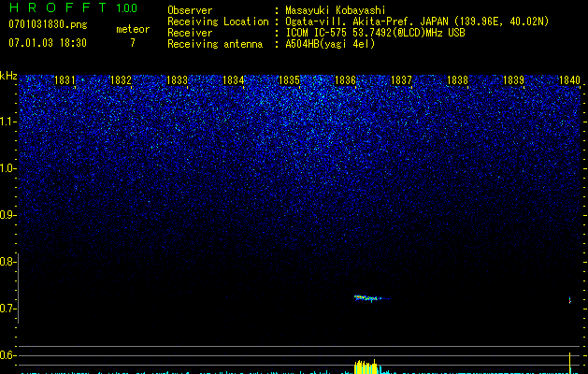The height and width of the screenshot is (374, 588).
Task: Click the 1835 time marker
Action: [289, 80]
